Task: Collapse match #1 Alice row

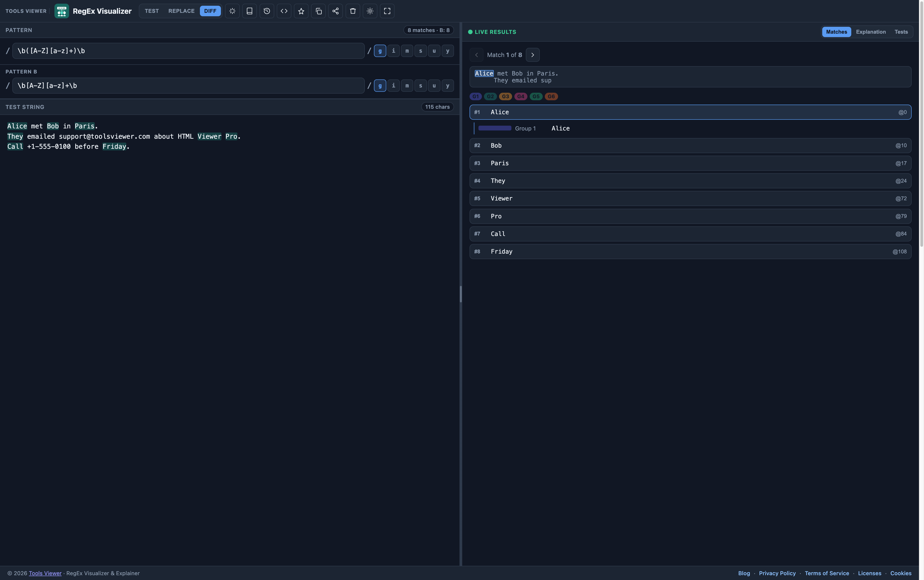Action: (690, 112)
